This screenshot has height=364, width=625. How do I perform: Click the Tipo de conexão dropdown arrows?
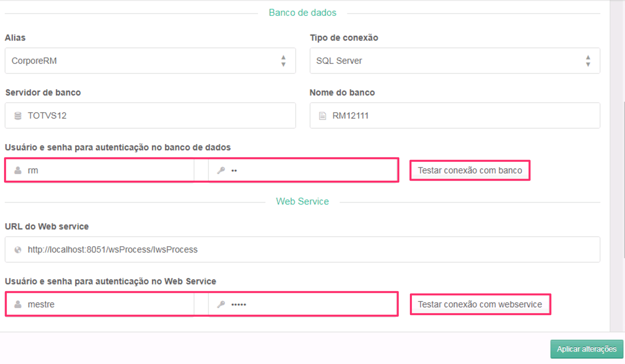588,61
